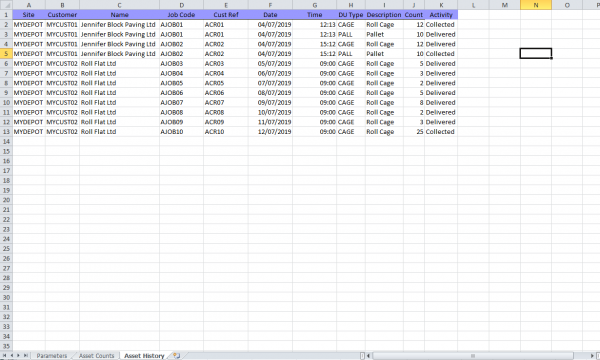The width and height of the screenshot is (600, 360).
Task: Click the horizontal scrollbar right arrow
Action: [x=592, y=356]
